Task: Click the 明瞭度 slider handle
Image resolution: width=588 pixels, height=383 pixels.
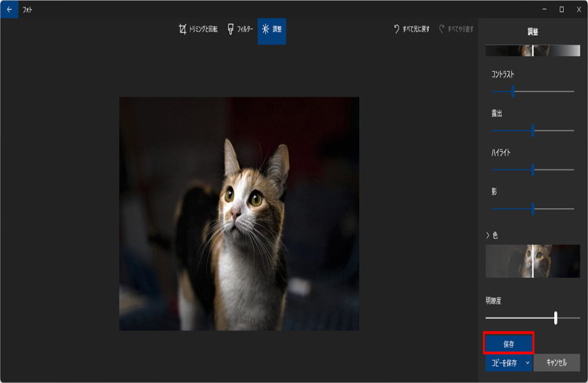Action: tap(556, 318)
